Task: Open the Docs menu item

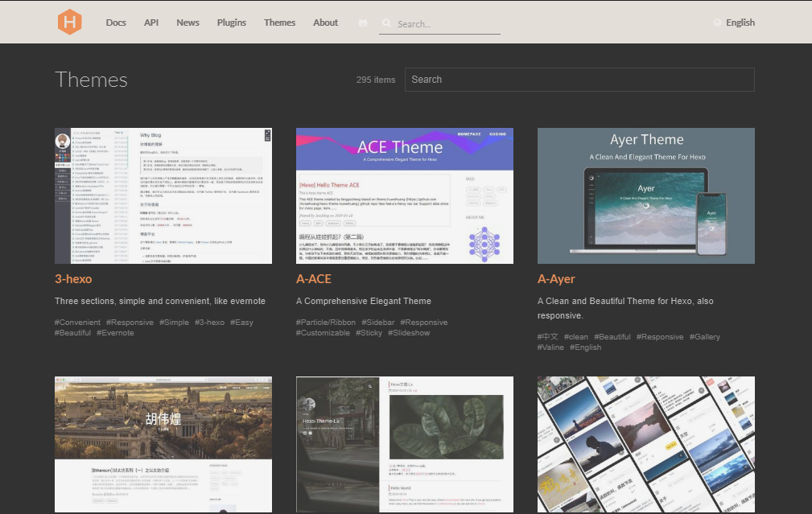Action: pos(116,23)
